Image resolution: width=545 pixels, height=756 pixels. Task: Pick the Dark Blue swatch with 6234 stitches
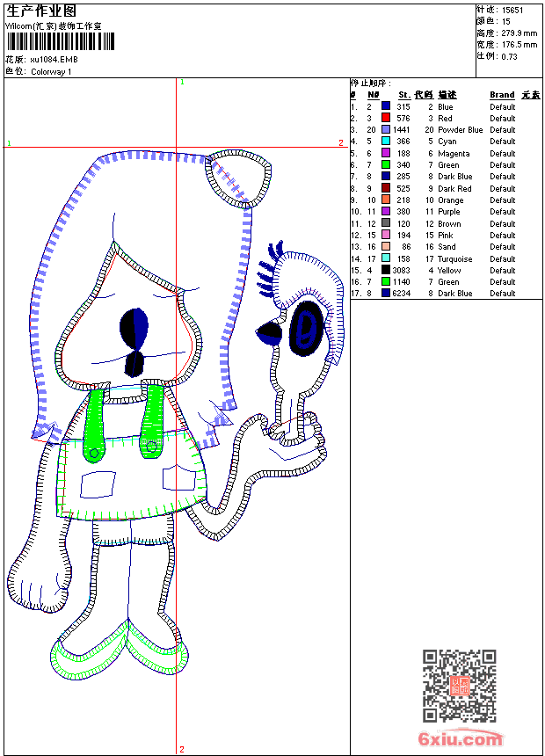tap(386, 293)
